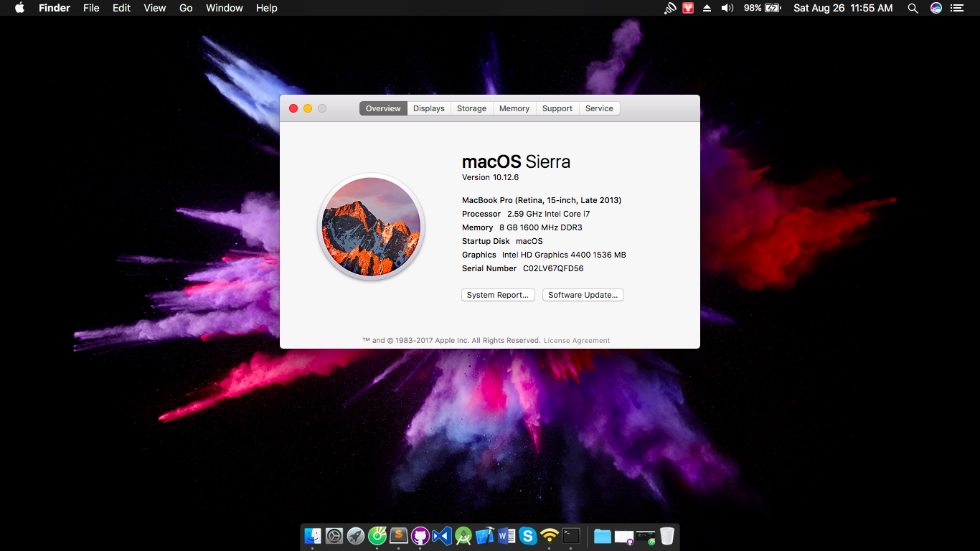
Task: Open the Help menu
Action: tap(267, 8)
